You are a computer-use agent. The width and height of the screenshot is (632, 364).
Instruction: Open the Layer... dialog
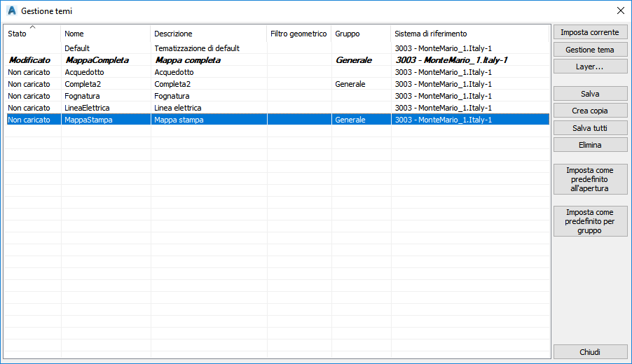tap(590, 66)
